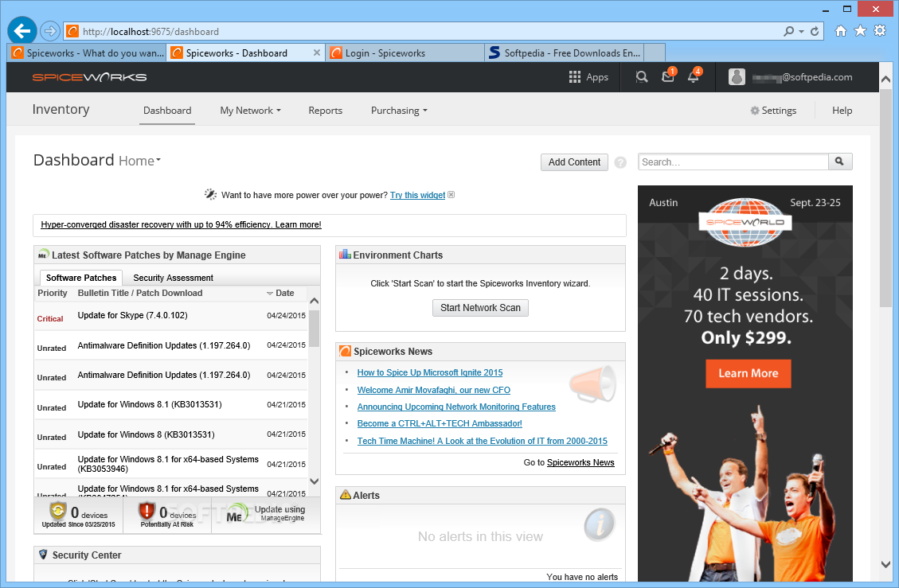Select Update for Windows 8.1 (KB3013531)

171,405
